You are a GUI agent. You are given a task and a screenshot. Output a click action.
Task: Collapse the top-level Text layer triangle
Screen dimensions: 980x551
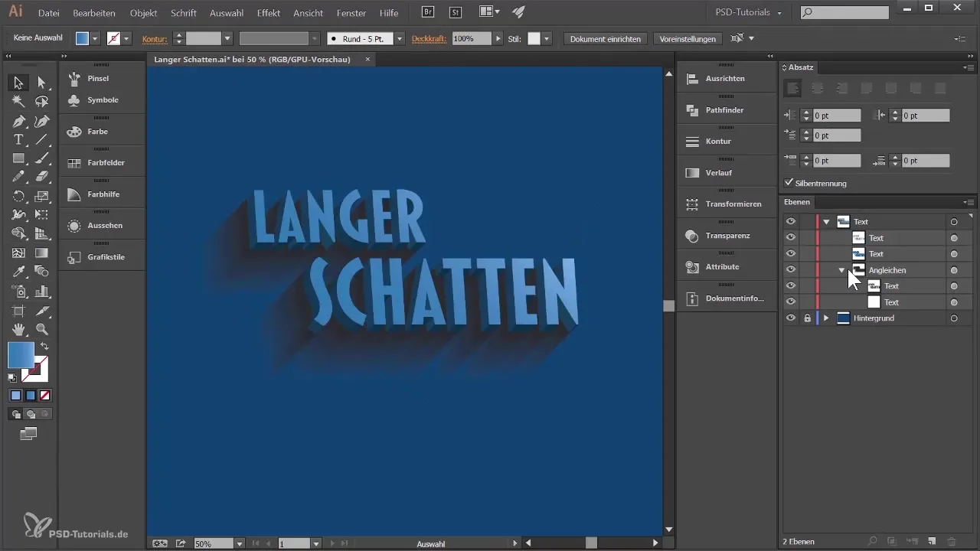[x=826, y=222]
